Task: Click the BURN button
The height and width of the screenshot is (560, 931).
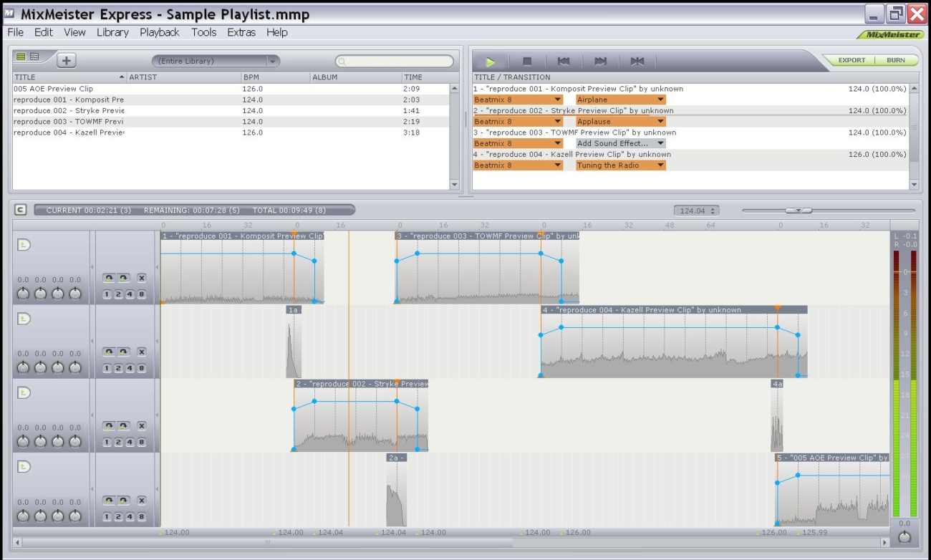Action: coord(895,61)
